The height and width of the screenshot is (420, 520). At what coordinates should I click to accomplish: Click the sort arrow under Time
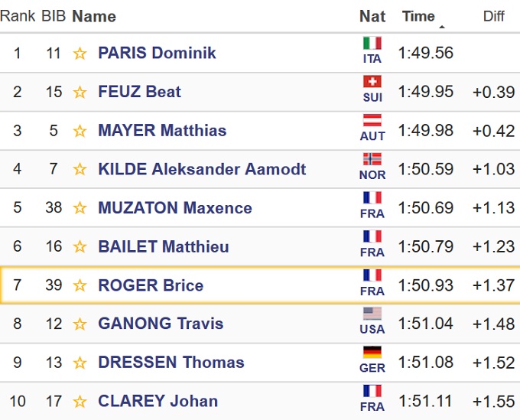(x=441, y=28)
